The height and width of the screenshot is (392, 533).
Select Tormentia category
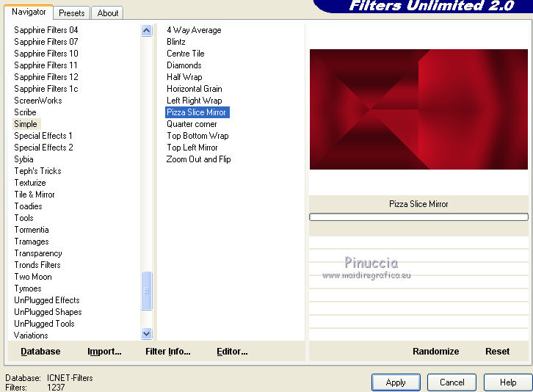coord(32,230)
